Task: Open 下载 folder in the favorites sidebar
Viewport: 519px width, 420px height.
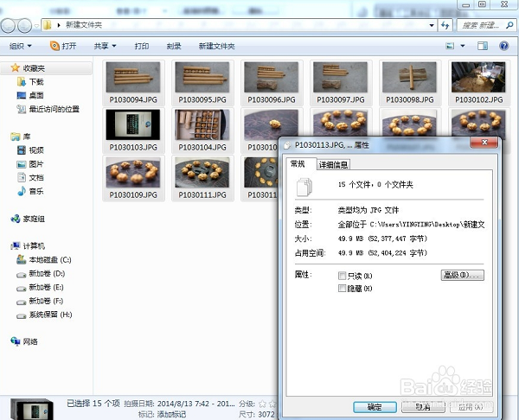Action: [x=35, y=81]
